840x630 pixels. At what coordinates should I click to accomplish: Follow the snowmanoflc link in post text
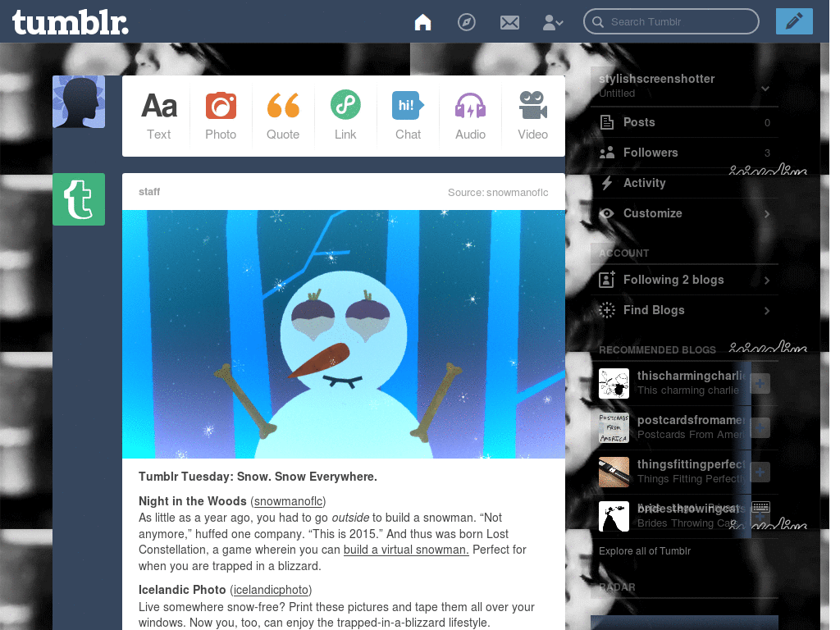pyautogui.click(x=288, y=501)
